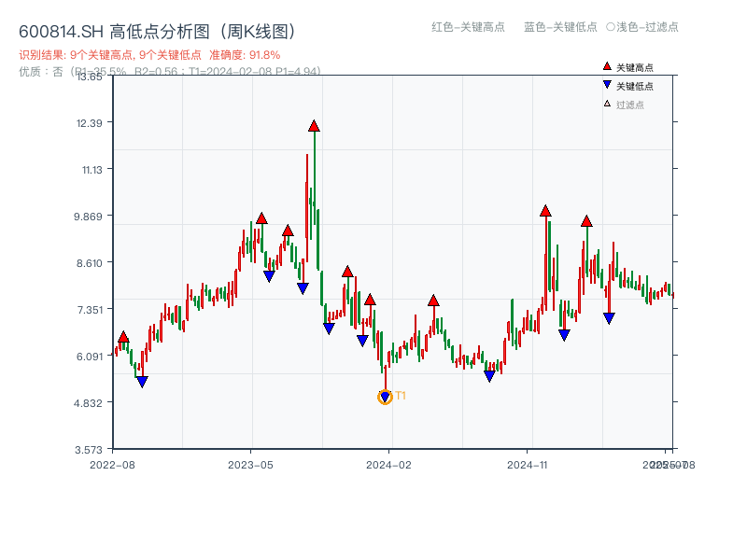Select the blue 关键低点 triangle legend icon

607,85
